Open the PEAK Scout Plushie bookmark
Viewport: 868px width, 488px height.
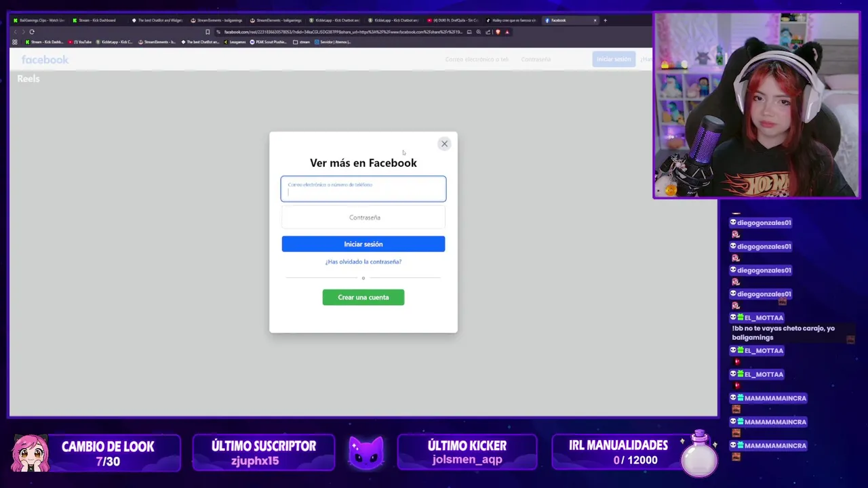269,42
